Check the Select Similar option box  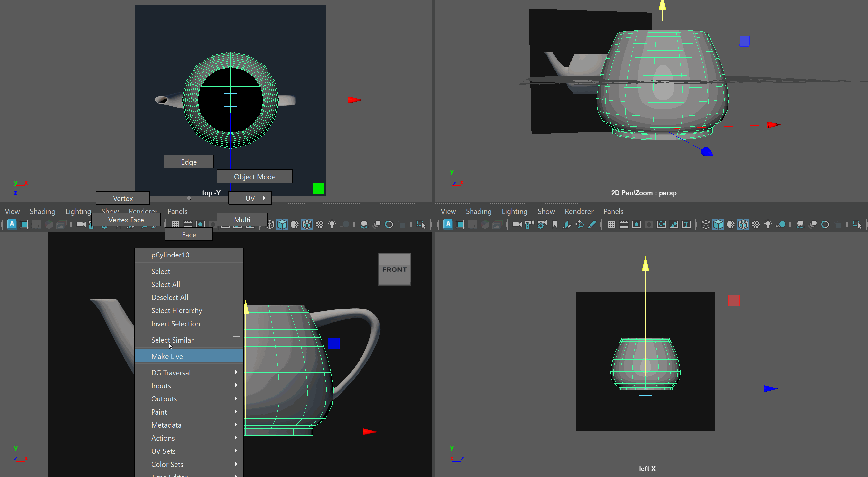[x=236, y=340]
